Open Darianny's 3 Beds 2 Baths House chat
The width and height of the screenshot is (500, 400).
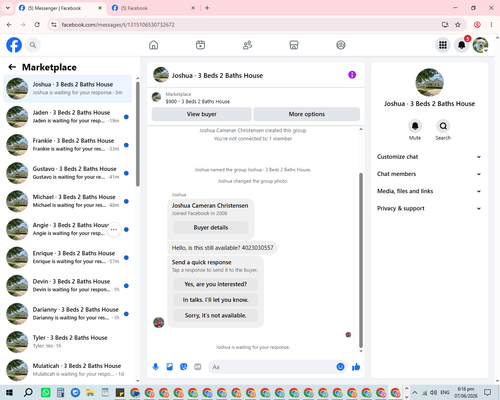(68, 314)
